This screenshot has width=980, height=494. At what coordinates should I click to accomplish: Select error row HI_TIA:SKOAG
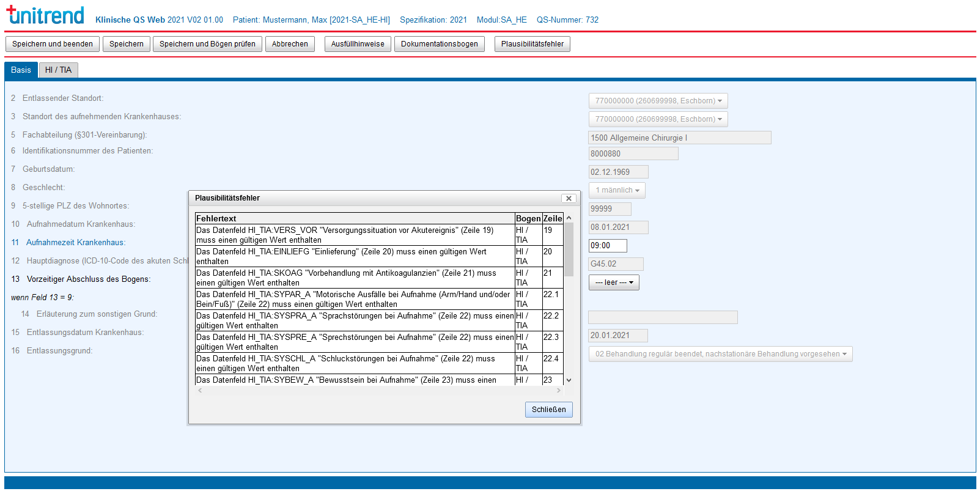[379, 278]
